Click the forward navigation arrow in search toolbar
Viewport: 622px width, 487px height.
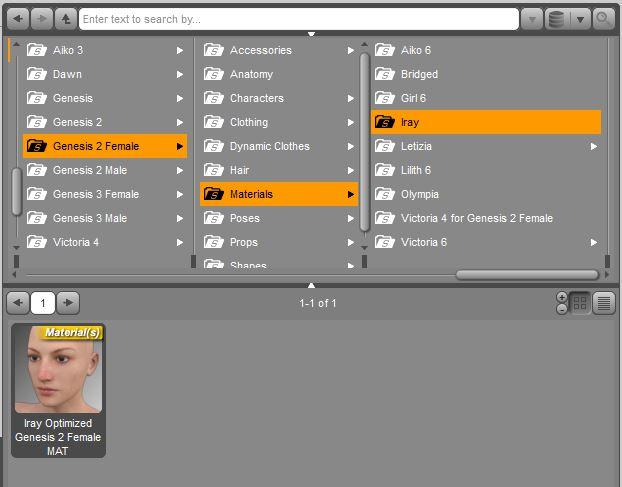(x=42, y=19)
